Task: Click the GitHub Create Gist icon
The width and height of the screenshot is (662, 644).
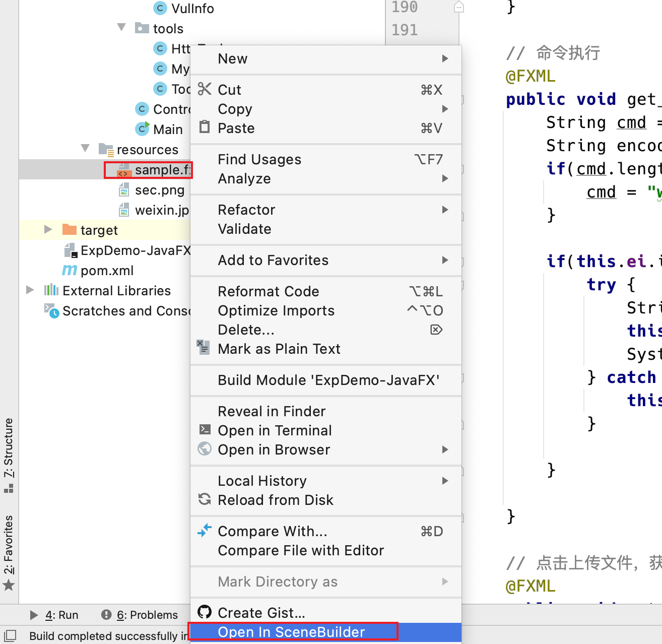Action: [205, 612]
